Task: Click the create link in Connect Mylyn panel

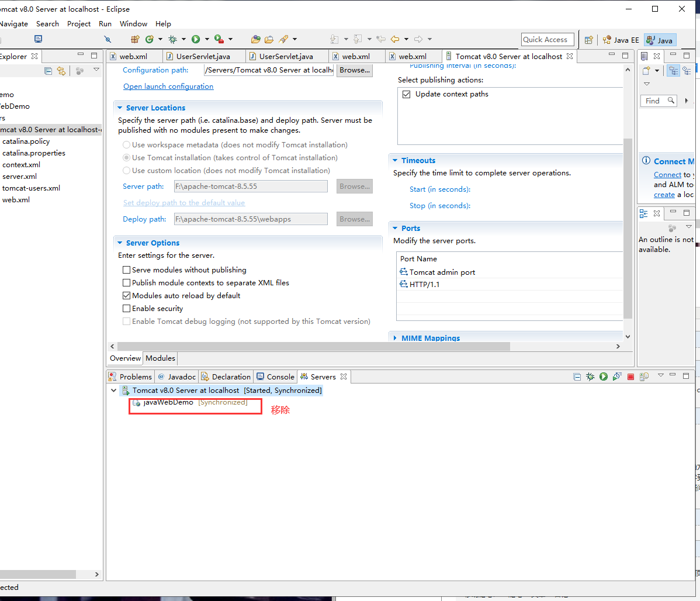Action: 664,194
